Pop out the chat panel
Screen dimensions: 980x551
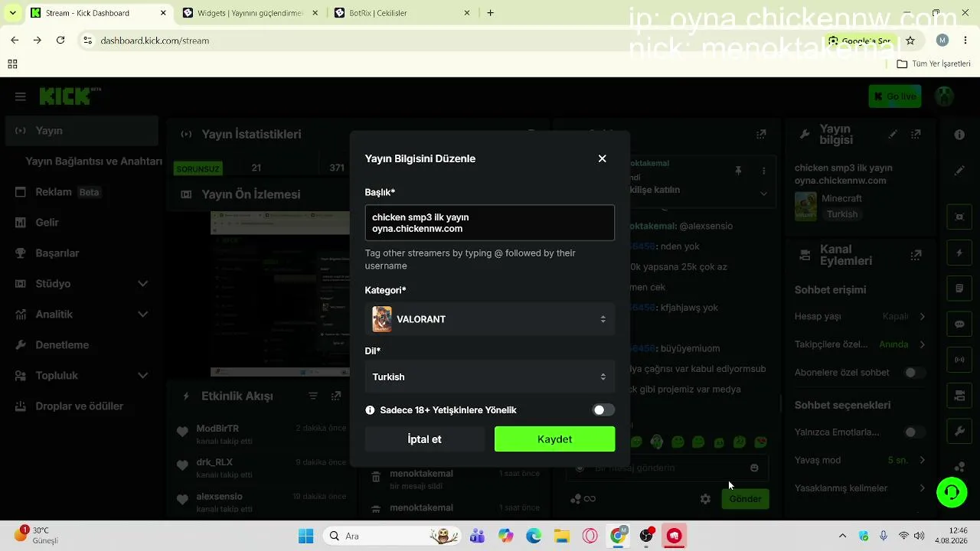pos(761,134)
